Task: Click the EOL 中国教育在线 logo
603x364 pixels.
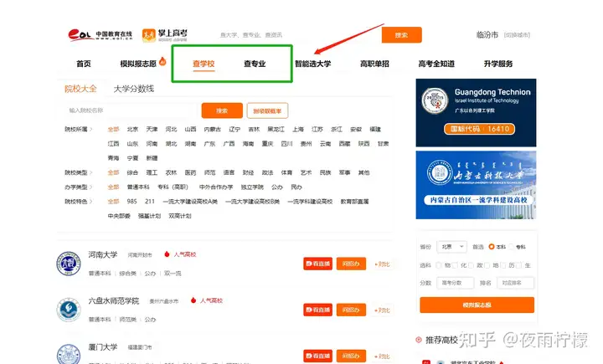Action: point(100,35)
